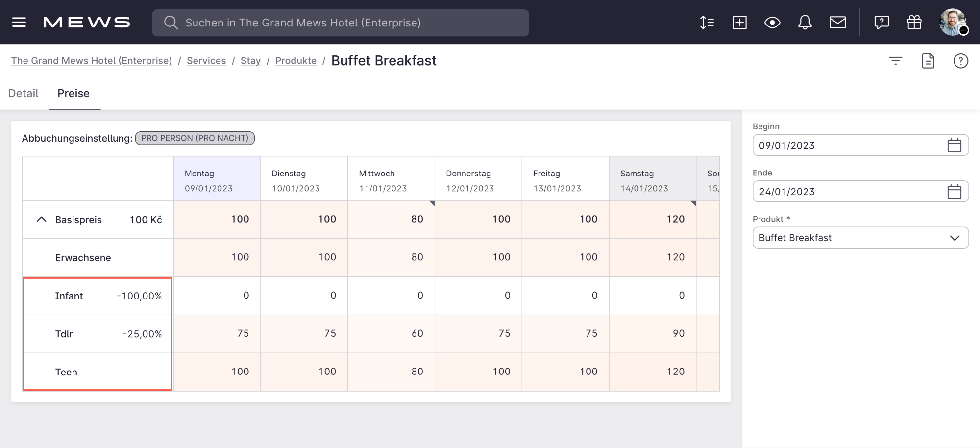The image size is (980, 448).
Task: Open the Ende date calendar picker
Action: pos(954,192)
